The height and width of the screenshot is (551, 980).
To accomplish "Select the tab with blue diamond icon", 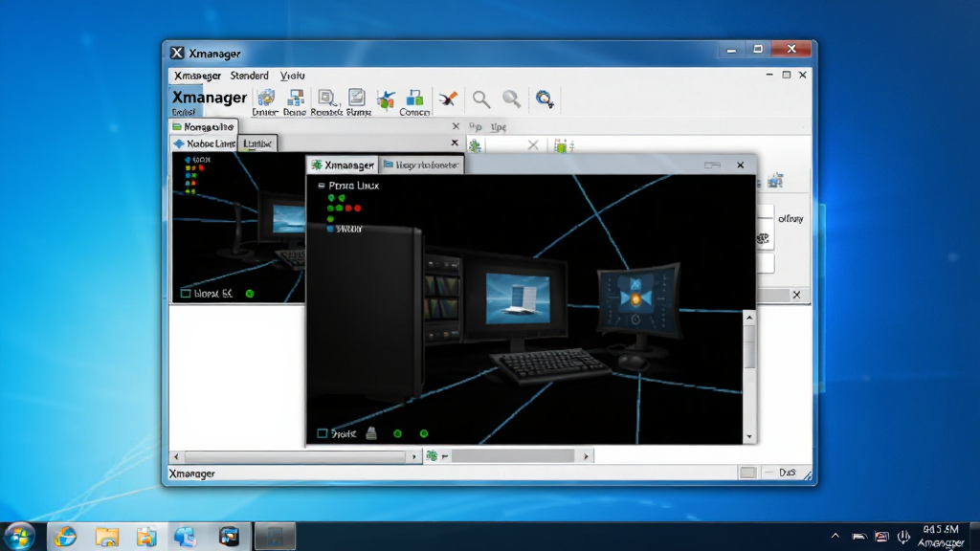I will pyautogui.click(x=205, y=143).
